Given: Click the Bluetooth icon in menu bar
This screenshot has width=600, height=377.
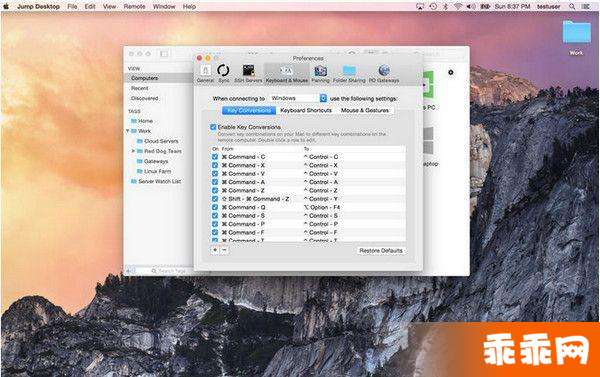Looking at the screenshot, I should click(445, 7).
